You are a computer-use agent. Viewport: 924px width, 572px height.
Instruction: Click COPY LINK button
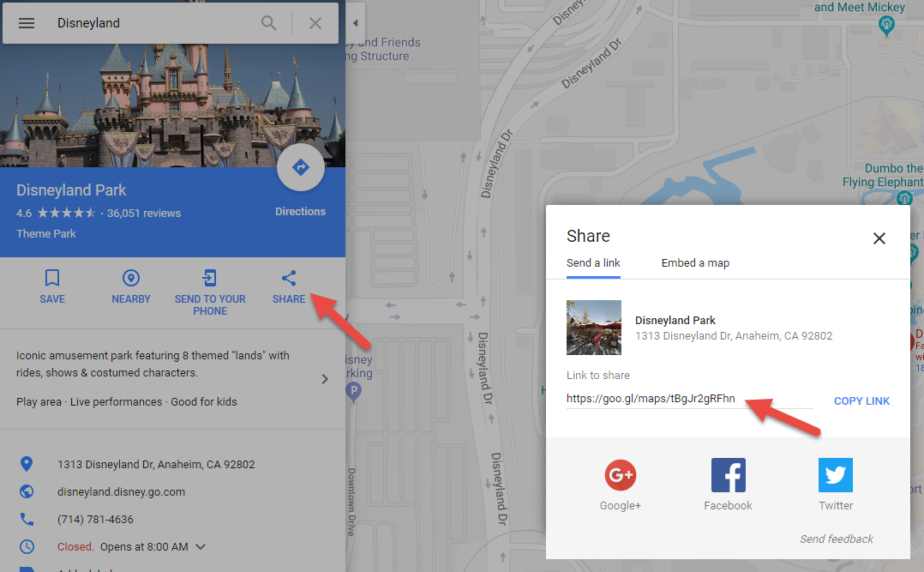click(x=861, y=401)
